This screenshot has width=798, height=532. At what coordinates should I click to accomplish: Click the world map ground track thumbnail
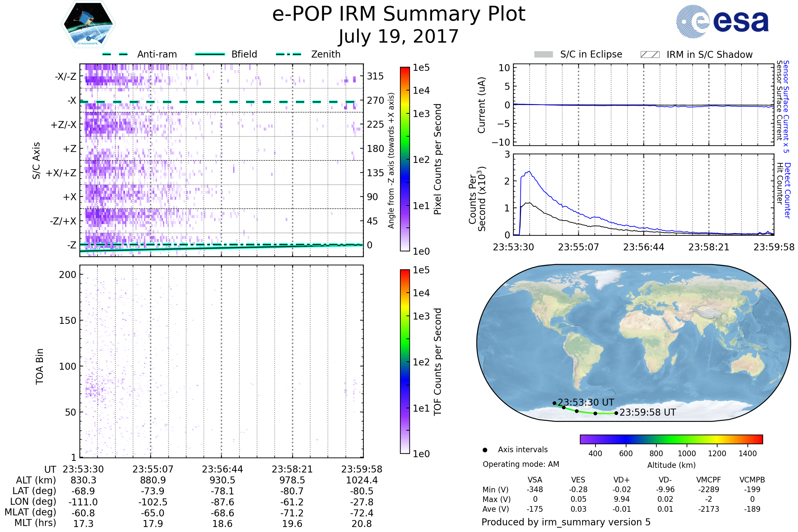pyautogui.click(x=633, y=343)
